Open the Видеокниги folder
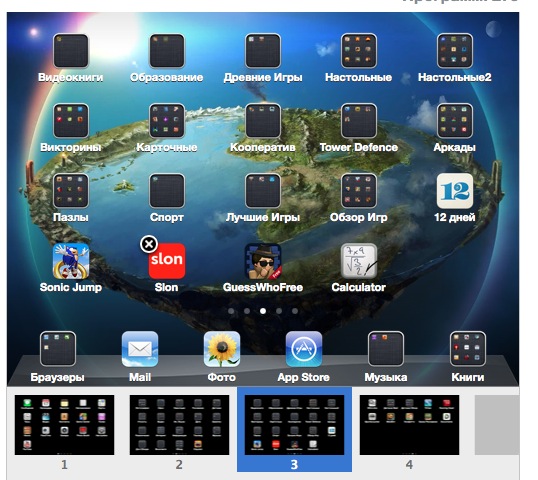The height and width of the screenshot is (480, 538). pos(71,51)
